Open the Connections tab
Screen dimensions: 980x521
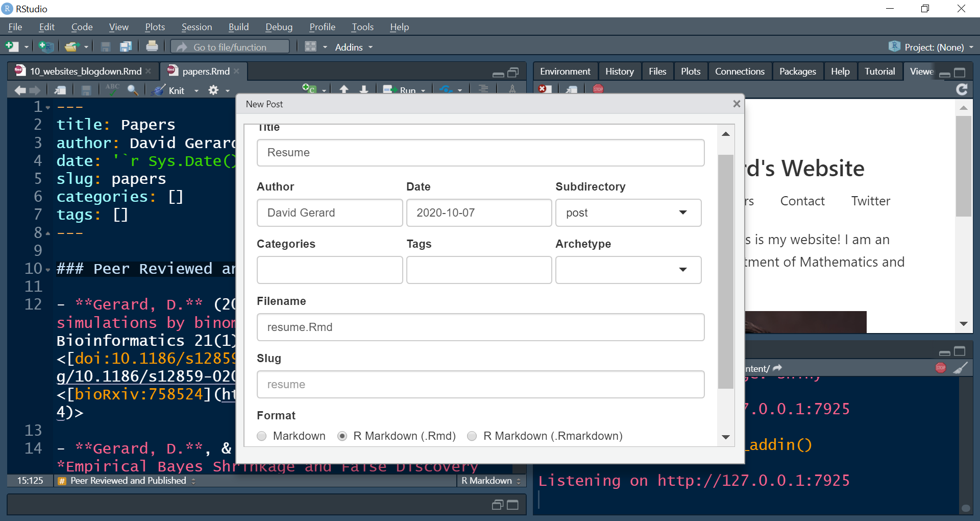[740, 72]
